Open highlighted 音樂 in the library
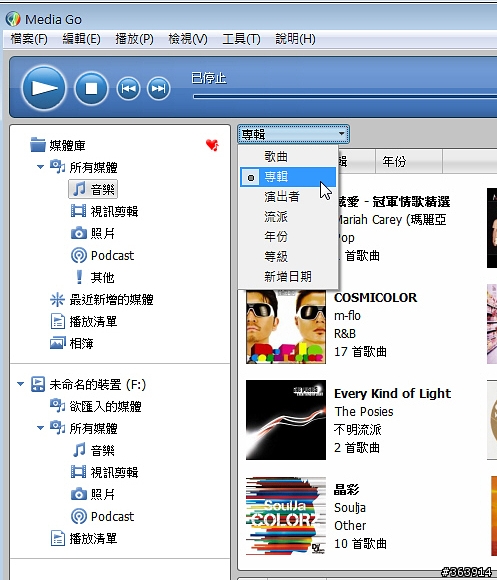This screenshot has width=497, height=580. coord(93,189)
